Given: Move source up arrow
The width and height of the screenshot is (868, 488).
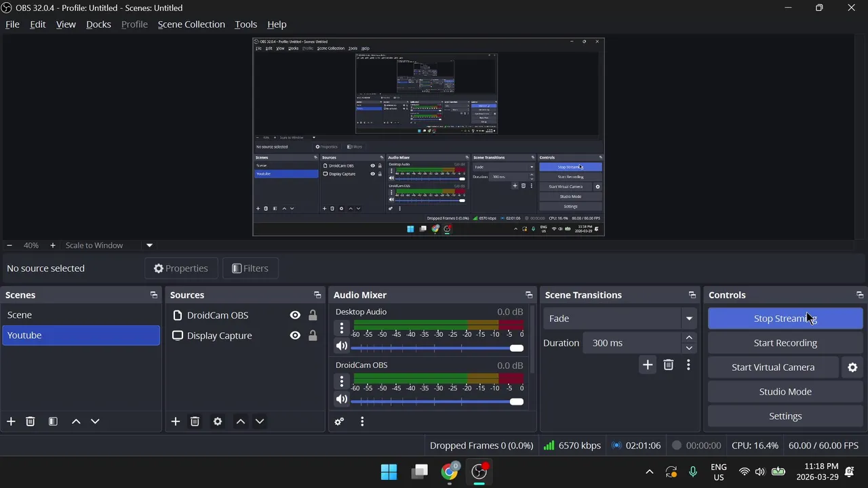Looking at the screenshot, I should tap(240, 422).
